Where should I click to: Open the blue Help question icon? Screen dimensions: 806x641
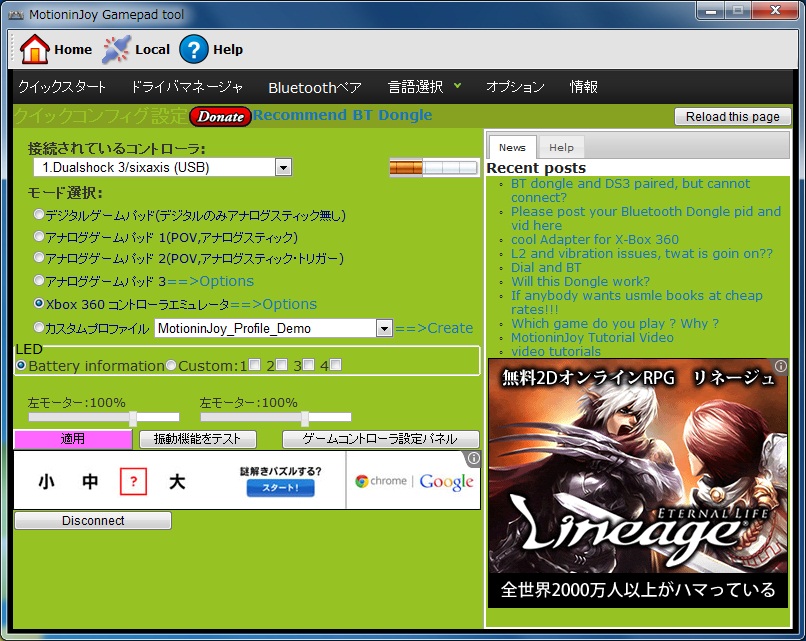coord(194,49)
